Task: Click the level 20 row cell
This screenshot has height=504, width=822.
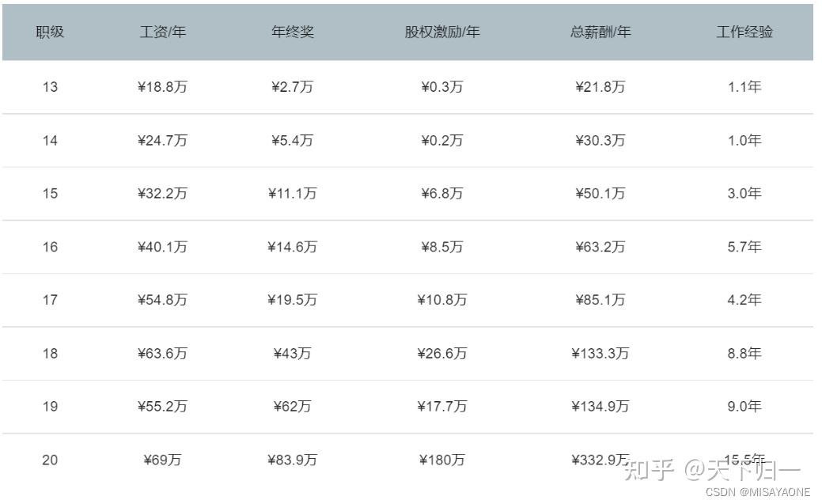Action: coord(50,460)
